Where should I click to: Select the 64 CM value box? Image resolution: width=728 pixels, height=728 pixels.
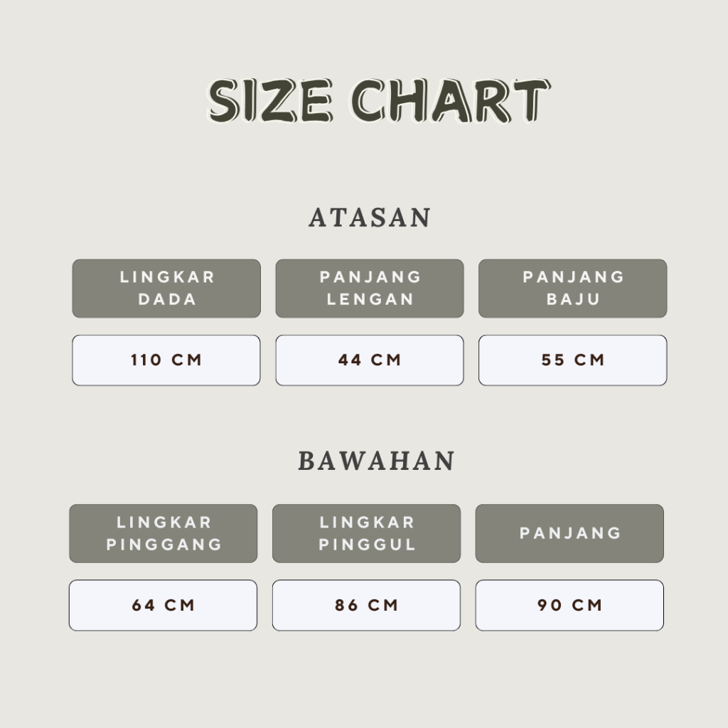tap(163, 606)
